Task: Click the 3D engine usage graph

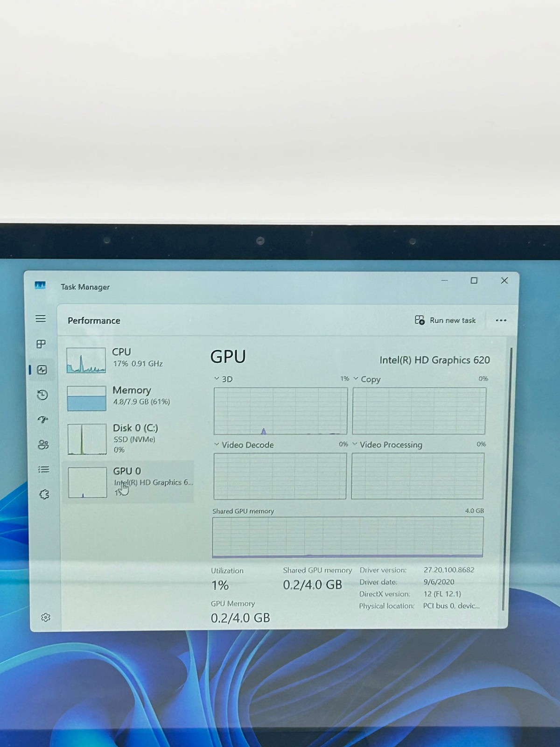Action: click(x=280, y=411)
